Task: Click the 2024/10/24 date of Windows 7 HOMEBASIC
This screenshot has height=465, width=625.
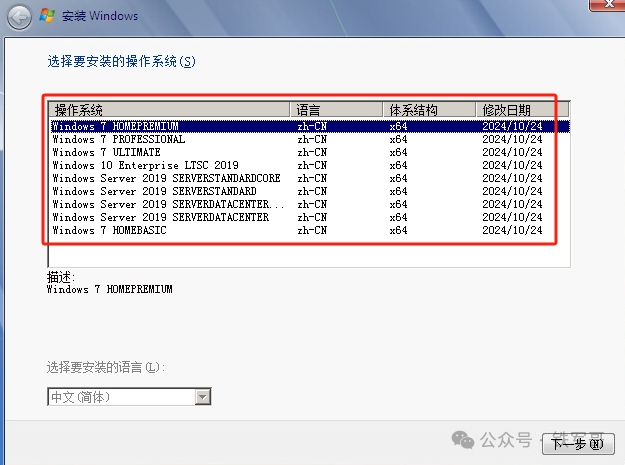Action: 512,230
